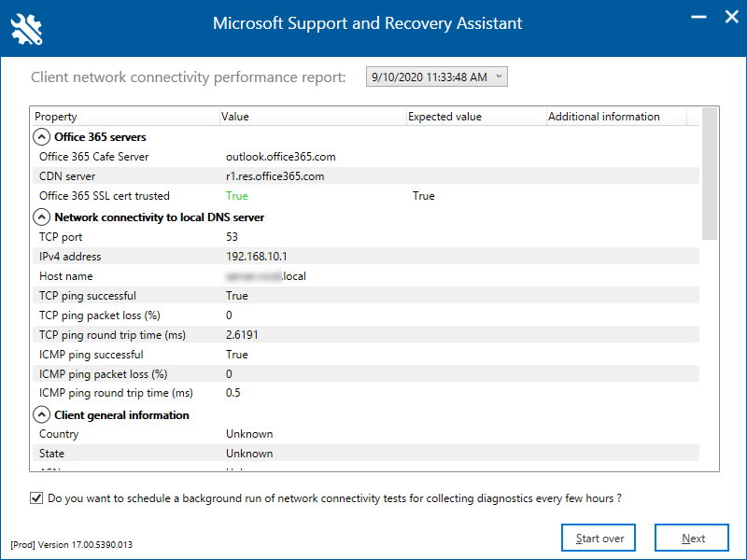
Task: Minimize the Support and Recovery Assistant window
Action: point(698,17)
